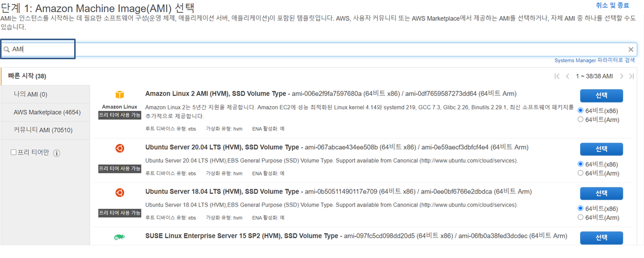The image size is (644, 258).
Task: Open the Quick Start (38) tab
Action: pyautogui.click(x=45, y=76)
